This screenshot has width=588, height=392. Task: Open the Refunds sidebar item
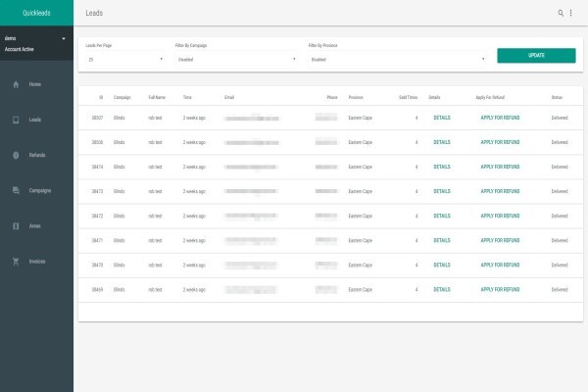pos(37,155)
